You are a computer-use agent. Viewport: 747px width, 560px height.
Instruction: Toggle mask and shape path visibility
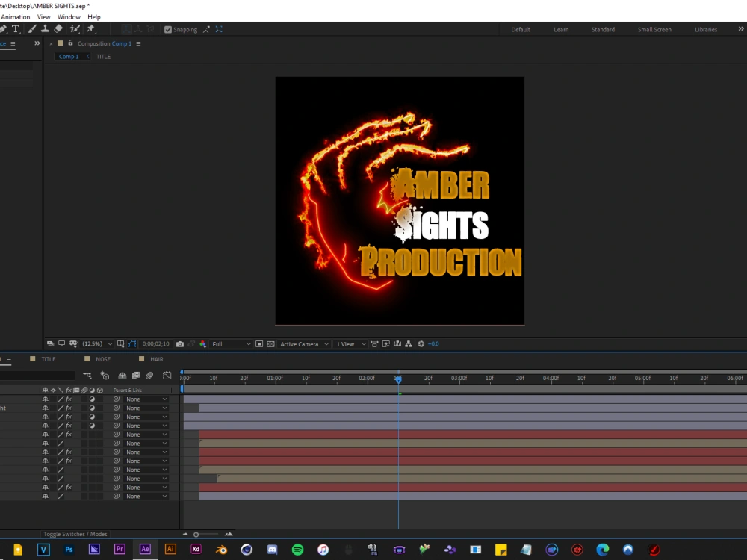pyautogui.click(x=132, y=343)
